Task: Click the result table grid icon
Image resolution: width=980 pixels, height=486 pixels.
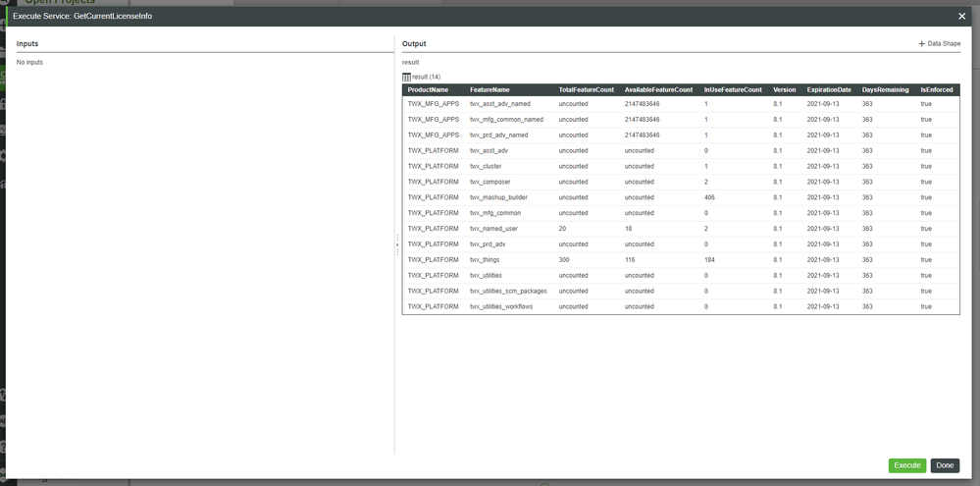Action: (x=406, y=77)
